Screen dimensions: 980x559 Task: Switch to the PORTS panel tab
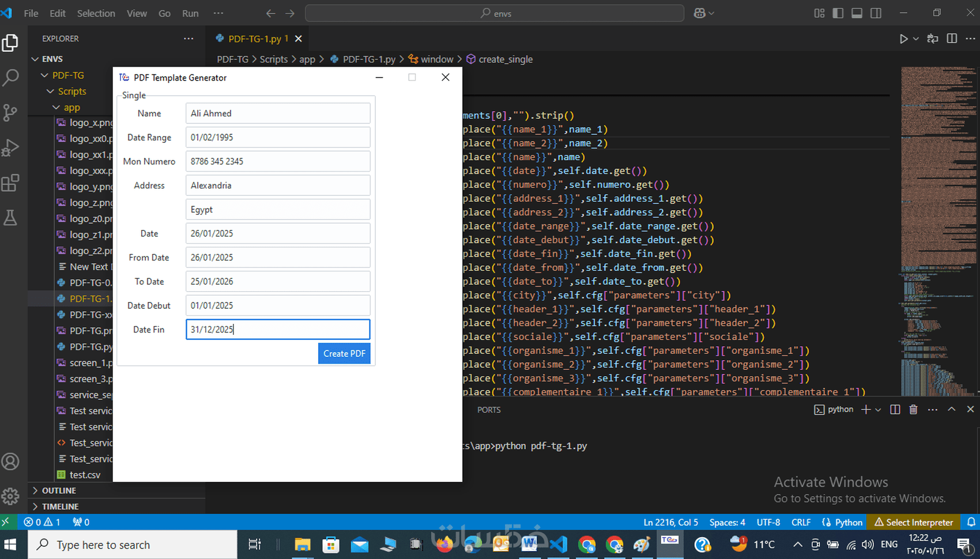pos(489,410)
